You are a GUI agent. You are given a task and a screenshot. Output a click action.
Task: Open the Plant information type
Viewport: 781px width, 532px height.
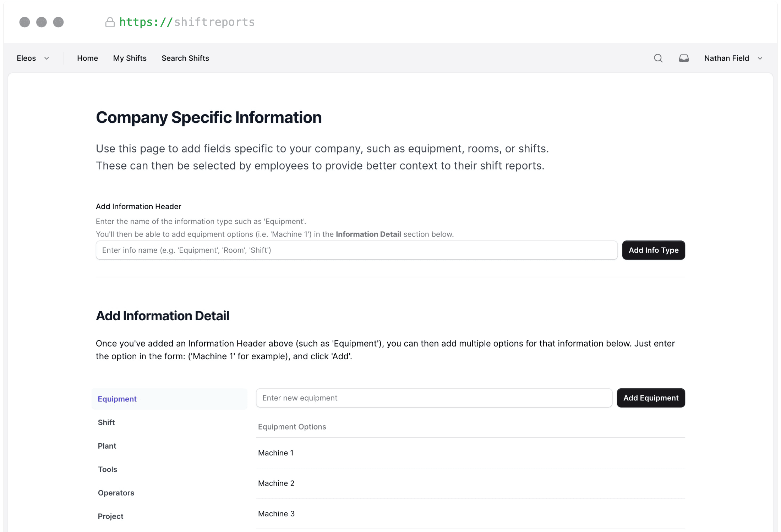107,446
